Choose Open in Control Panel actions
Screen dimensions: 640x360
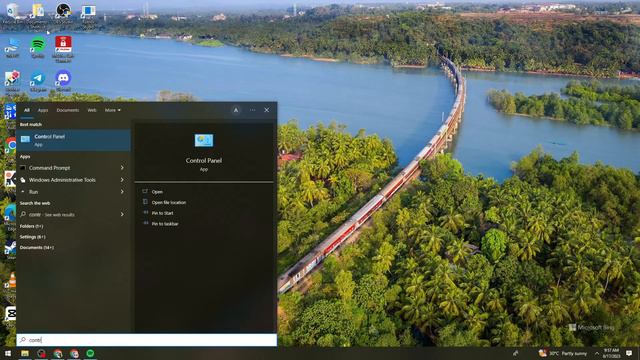coord(157,192)
